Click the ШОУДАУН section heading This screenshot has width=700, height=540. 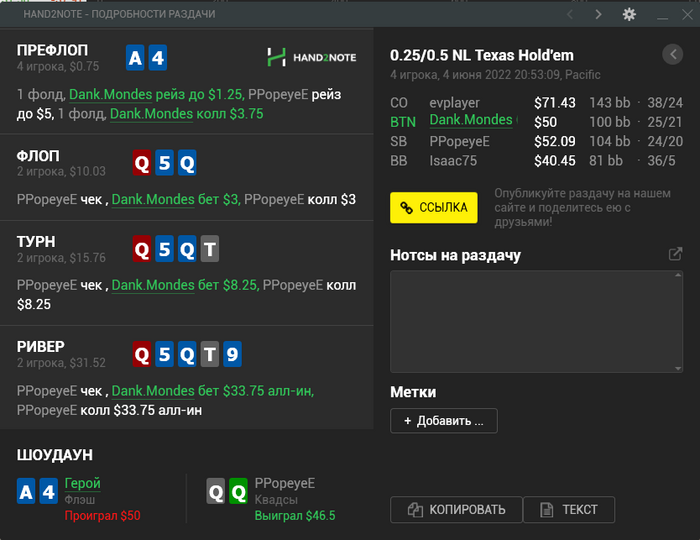click(x=54, y=455)
